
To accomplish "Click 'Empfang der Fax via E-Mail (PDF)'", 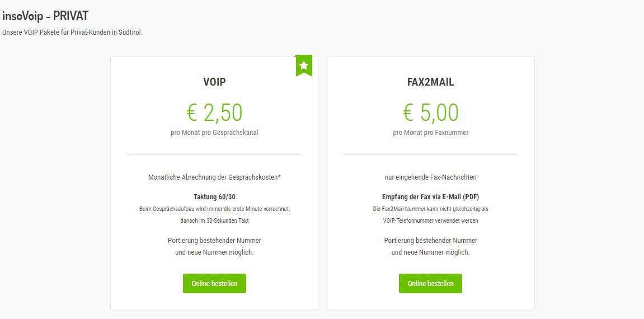I will click(x=430, y=197).
